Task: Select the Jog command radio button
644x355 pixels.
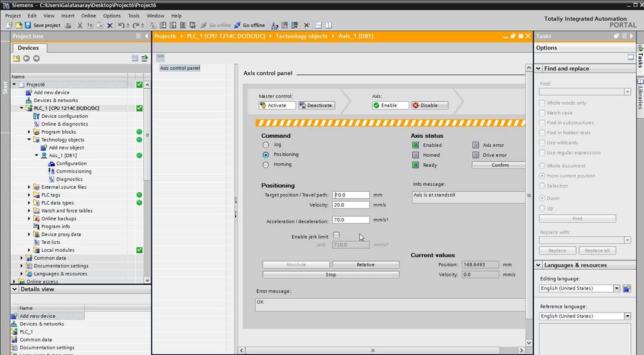Action: point(266,145)
